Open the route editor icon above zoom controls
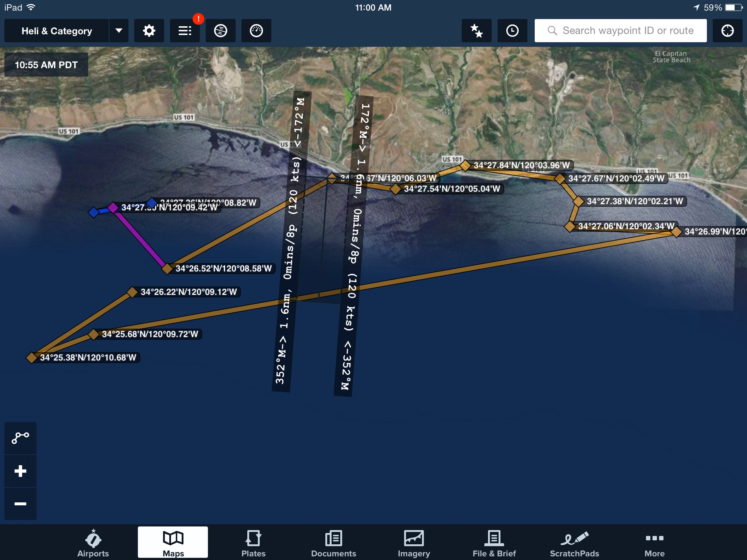The width and height of the screenshot is (747, 560). (x=20, y=438)
